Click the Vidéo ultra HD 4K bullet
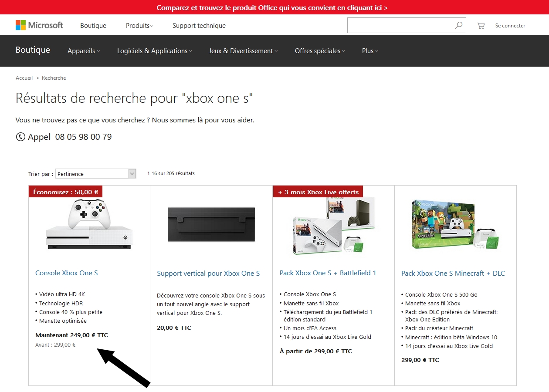549x392 pixels. [62, 294]
